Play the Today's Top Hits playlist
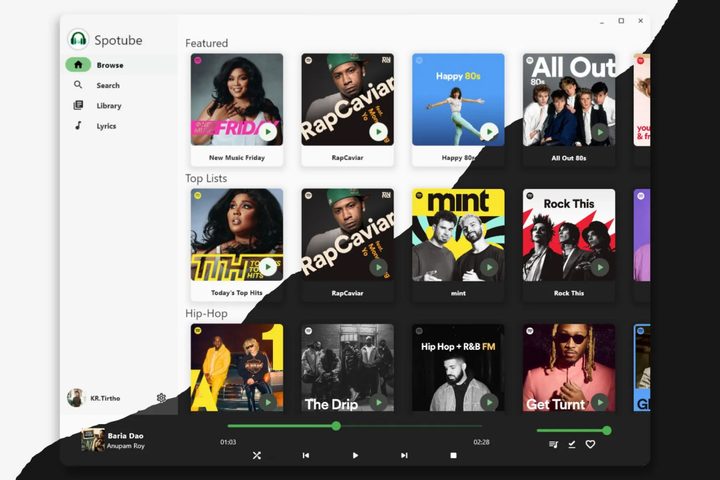The width and height of the screenshot is (720, 480). coord(267,267)
